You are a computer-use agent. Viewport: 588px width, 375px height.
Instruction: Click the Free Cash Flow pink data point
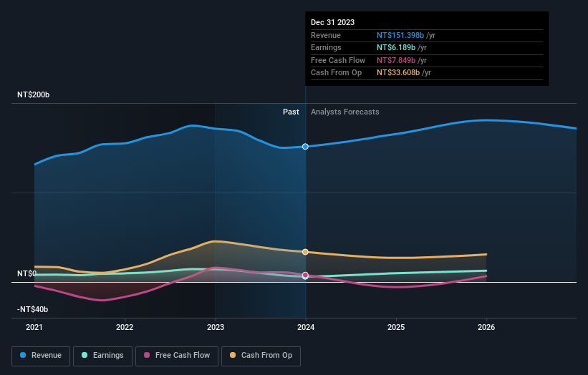click(305, 275)
